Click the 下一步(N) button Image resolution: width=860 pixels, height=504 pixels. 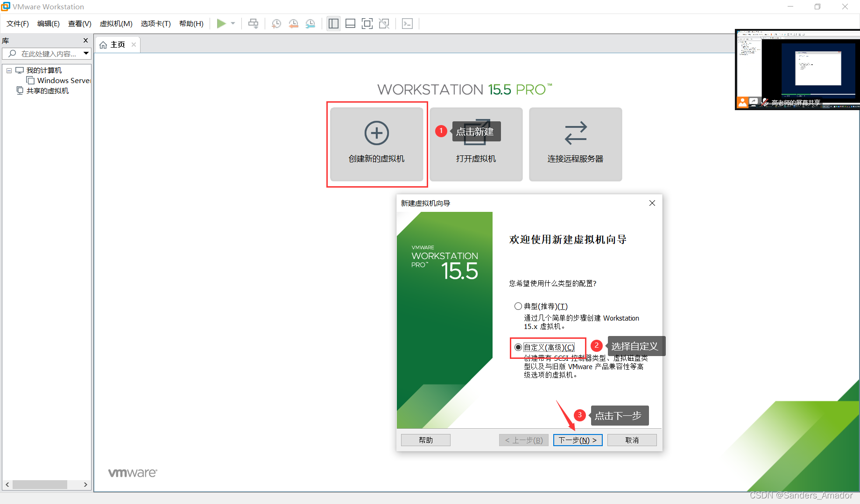[578, 440]
